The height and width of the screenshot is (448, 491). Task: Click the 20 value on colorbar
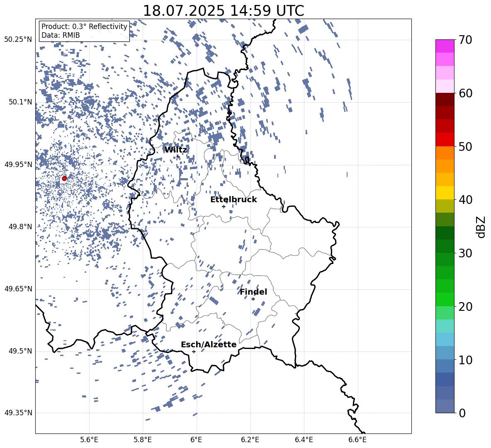(x=465, y=307)
